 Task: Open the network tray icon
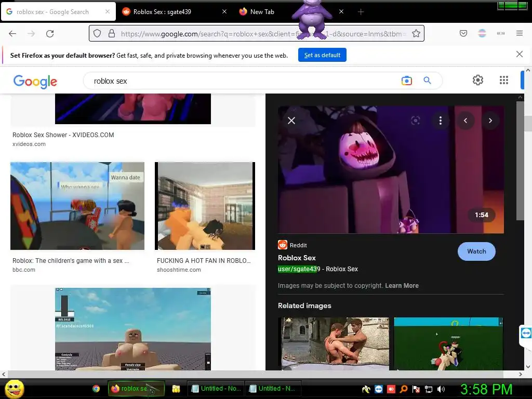click(429, 389)
